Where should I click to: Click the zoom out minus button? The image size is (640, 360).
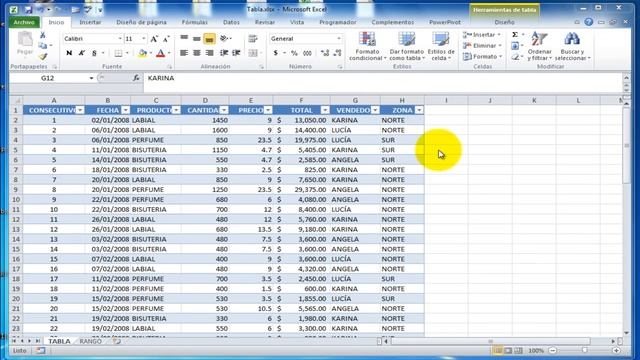coord(553,351)
